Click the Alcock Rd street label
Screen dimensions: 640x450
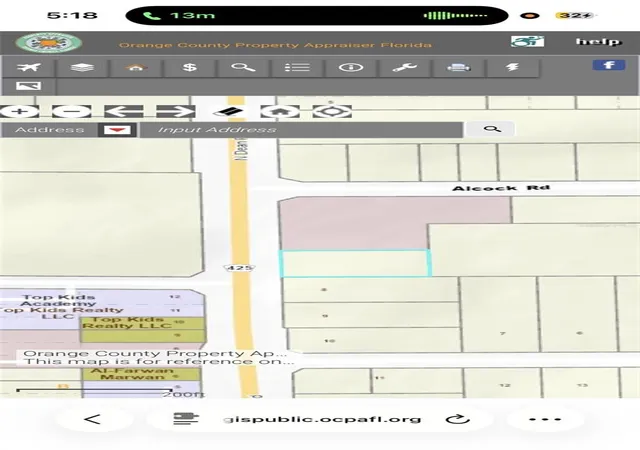tap(501, 188)
